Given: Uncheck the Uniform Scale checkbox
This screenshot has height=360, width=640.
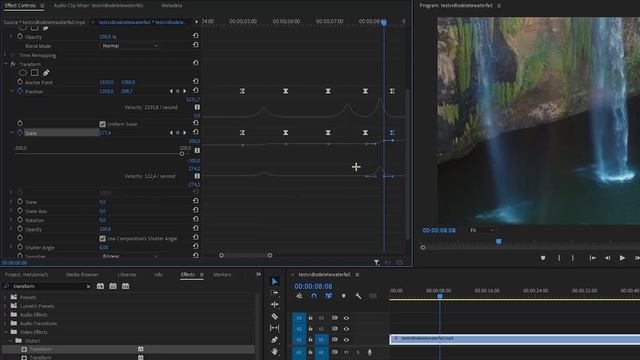Looking at the screenshot, I should (x=102, y=124).
